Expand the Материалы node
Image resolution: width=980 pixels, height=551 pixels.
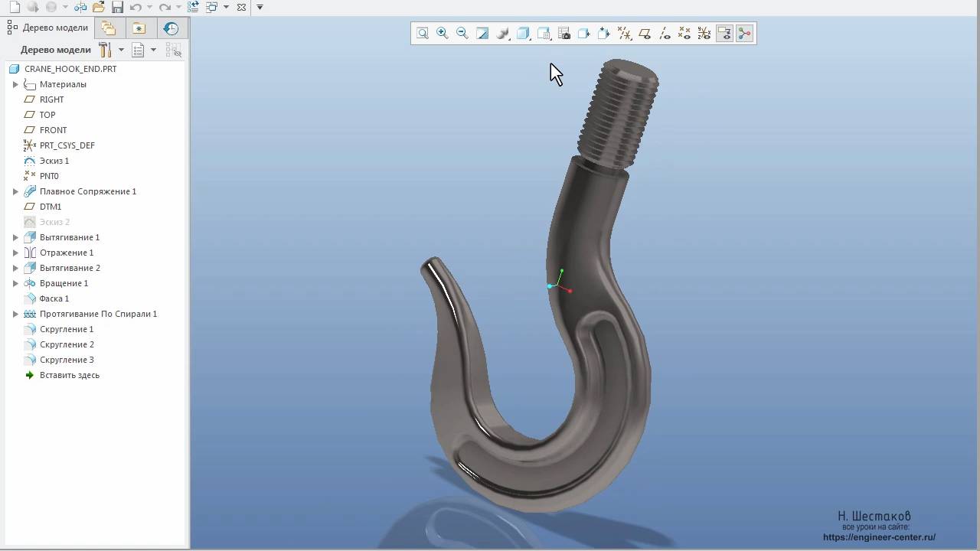coord(15,84)
